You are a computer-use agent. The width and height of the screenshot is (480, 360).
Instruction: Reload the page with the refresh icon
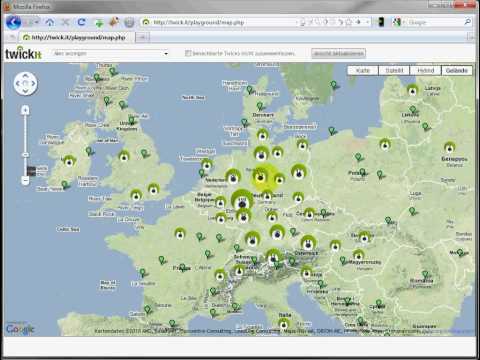pyautogui.click(x=81, y=22)
